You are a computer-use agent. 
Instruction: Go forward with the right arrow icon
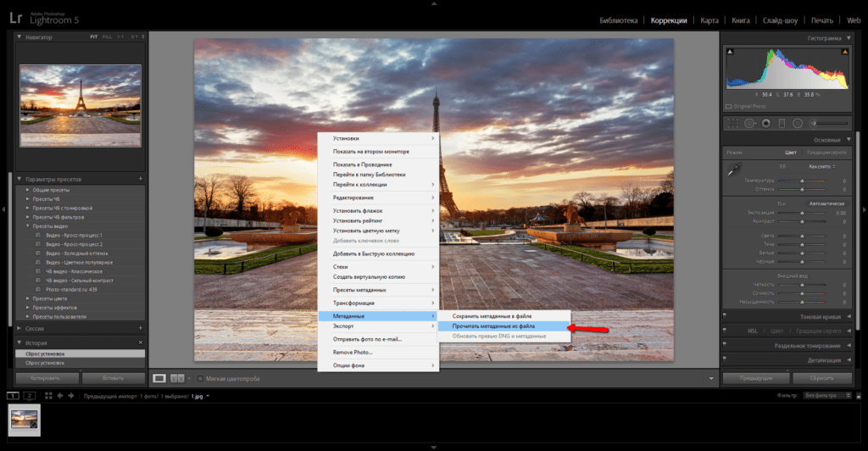coord(71,396)
